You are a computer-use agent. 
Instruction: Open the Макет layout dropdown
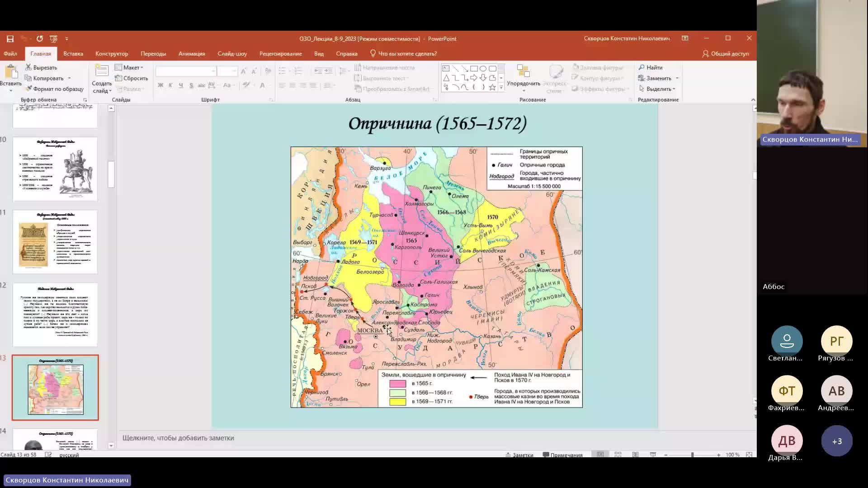129,68
